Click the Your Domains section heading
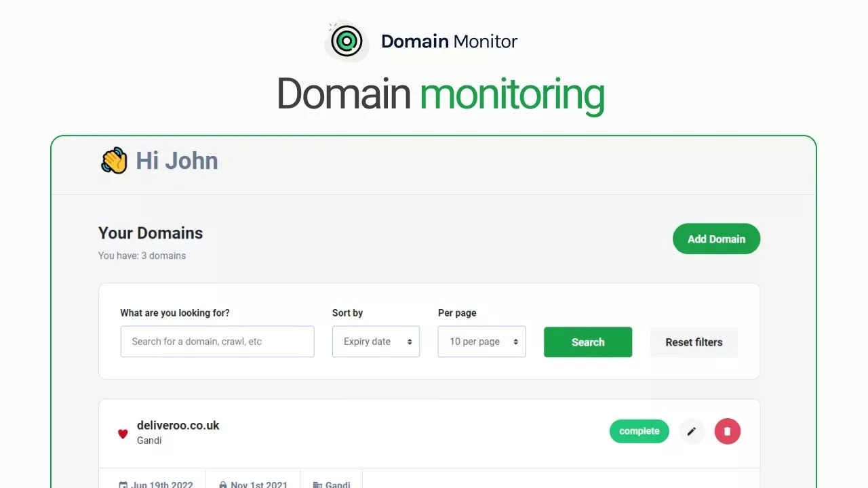The height and width of the screenshot is (488, 868). (151, 233)
